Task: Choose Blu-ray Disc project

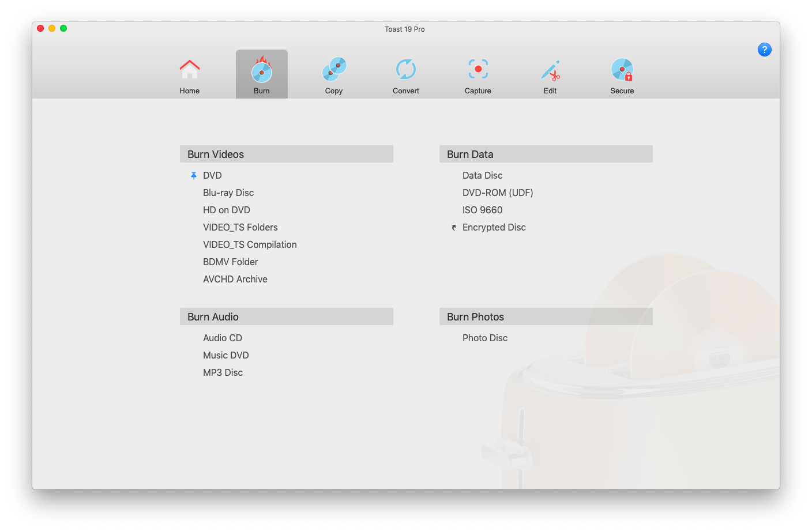Action: tap(228, 193)
